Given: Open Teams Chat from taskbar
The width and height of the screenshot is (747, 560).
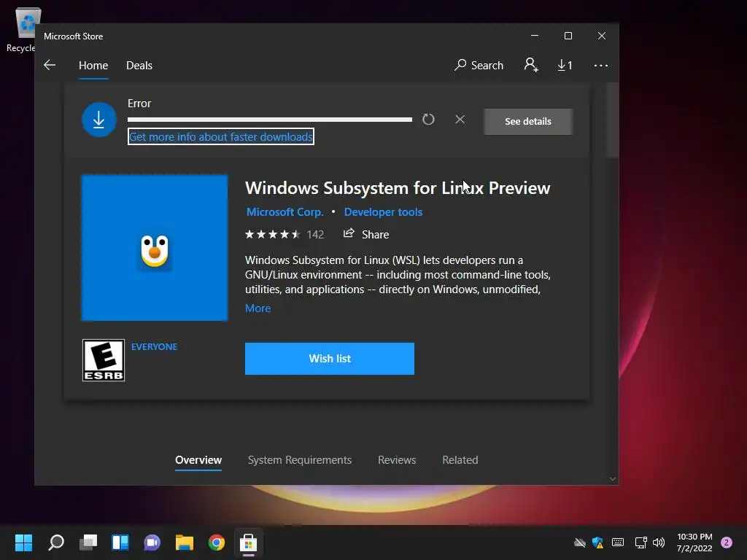Looking at the screenshot, I should 152,542.
